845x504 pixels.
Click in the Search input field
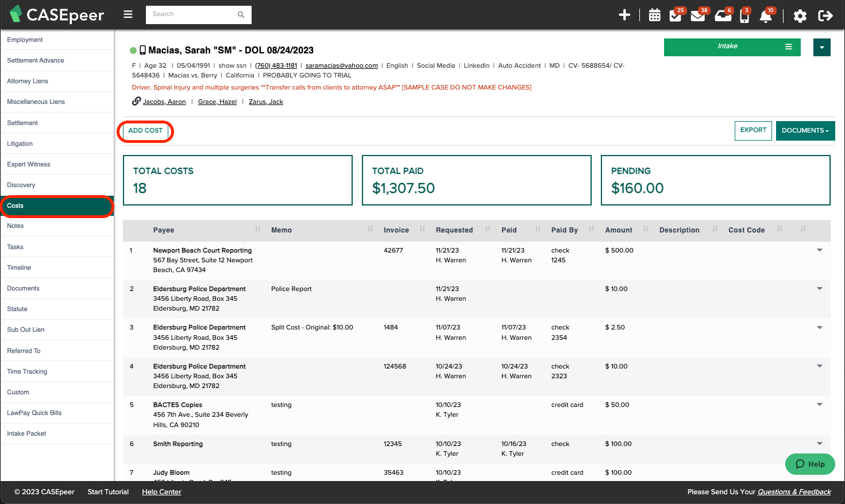pyautogui.click(x=192, y=14)
